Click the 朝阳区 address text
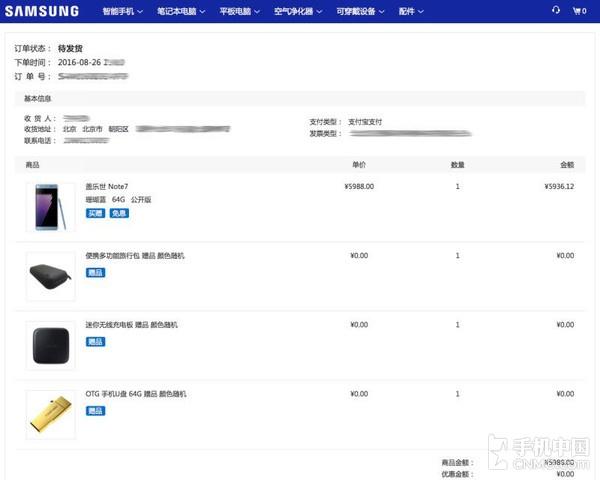The width and height of the screenshot is (600, 480). [x=118, y=129]
